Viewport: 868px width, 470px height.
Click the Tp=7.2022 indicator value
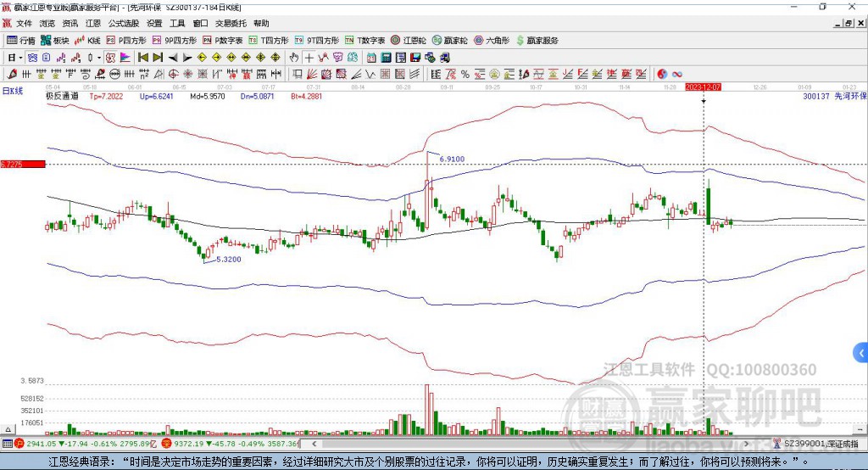pos(106,96)
